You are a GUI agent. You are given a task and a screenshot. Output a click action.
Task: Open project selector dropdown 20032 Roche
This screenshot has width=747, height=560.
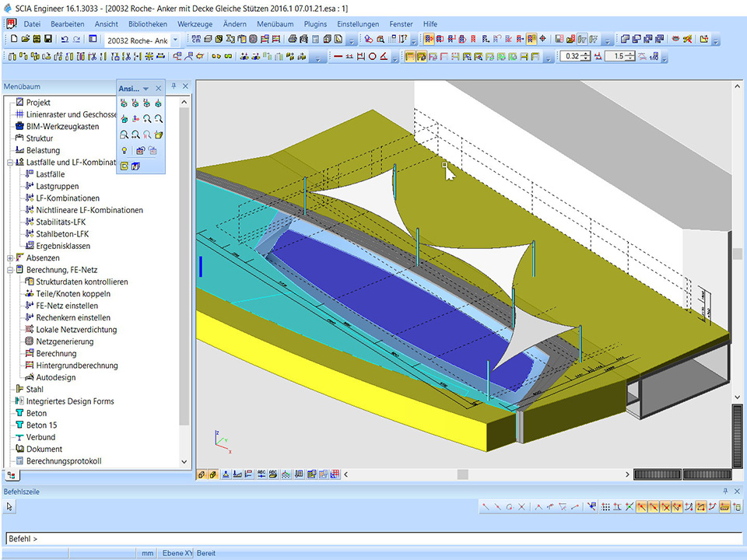(x=174, y=40)
